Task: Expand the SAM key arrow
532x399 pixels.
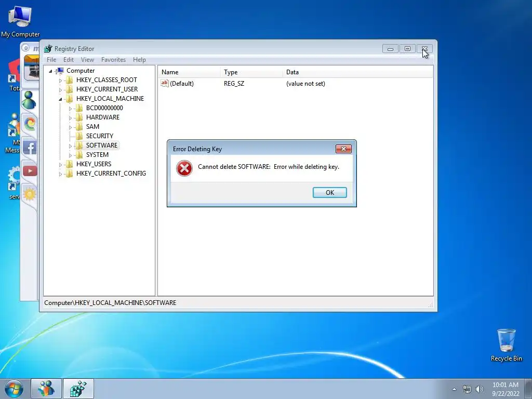Action: pos(70,127)
